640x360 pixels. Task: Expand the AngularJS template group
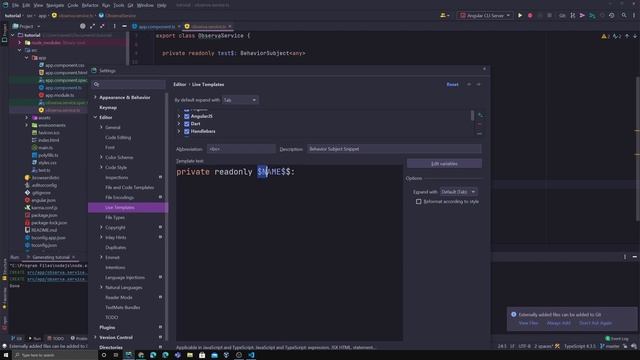[x=178, y=116]
